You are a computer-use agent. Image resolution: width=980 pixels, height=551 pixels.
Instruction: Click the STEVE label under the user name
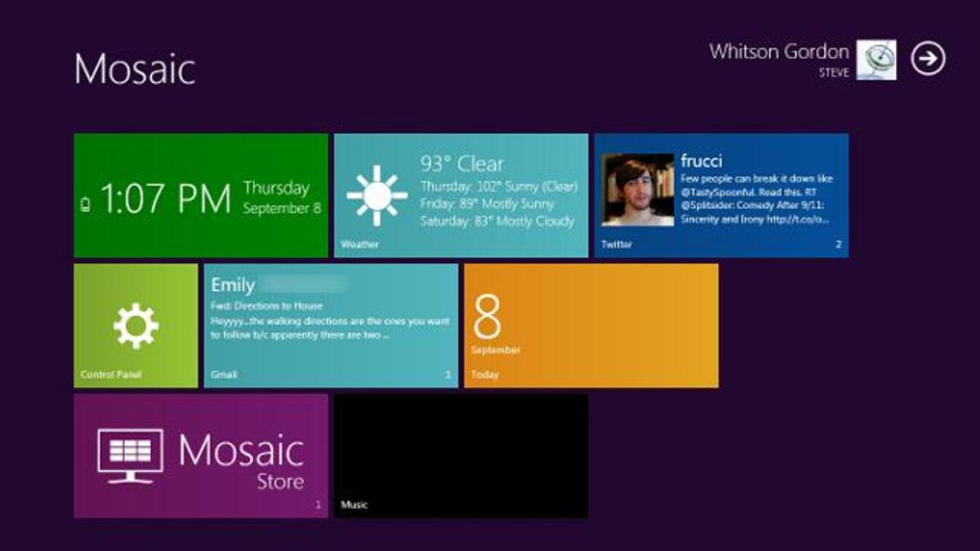(x=834, y=73)
